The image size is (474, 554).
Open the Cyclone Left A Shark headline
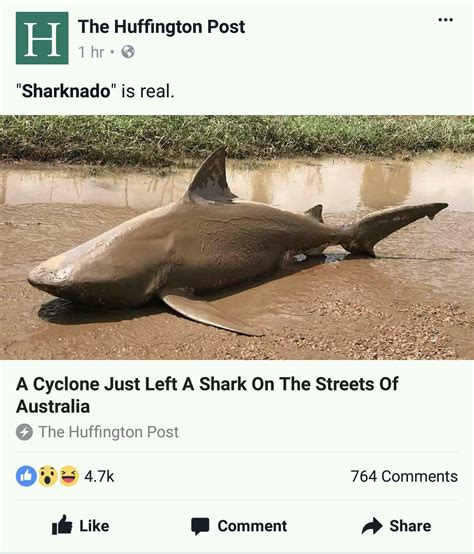click(207, 395)
